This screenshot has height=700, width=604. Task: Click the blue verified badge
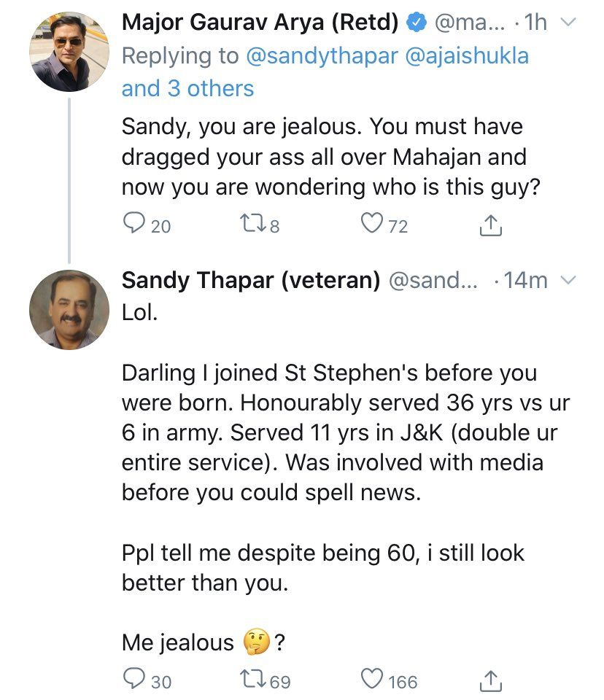click(416, 23)
